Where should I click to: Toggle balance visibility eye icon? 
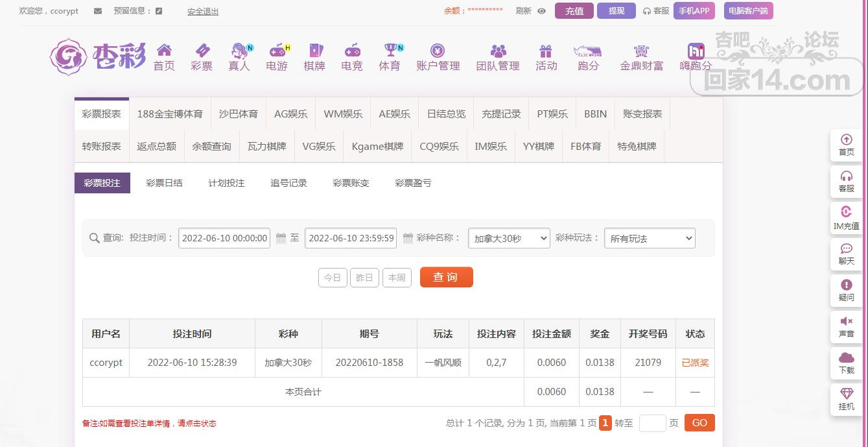(x=542, y=11)
